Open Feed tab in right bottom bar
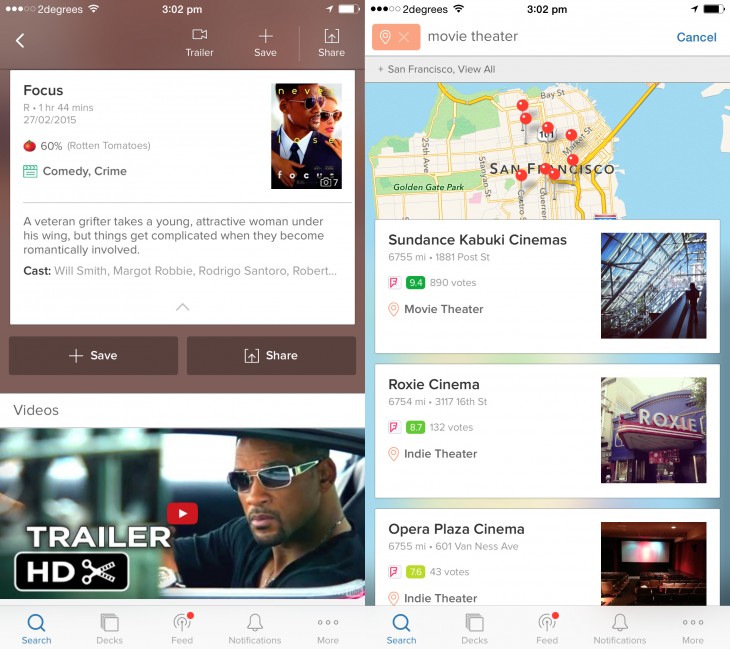730x649 pixels. click(x=547, y=628)
